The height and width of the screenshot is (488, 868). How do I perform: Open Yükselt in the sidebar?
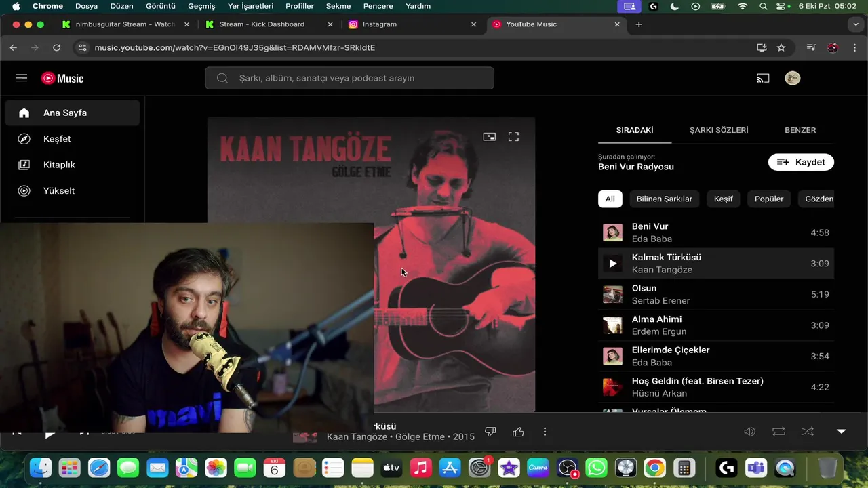[x=73, y=190]
